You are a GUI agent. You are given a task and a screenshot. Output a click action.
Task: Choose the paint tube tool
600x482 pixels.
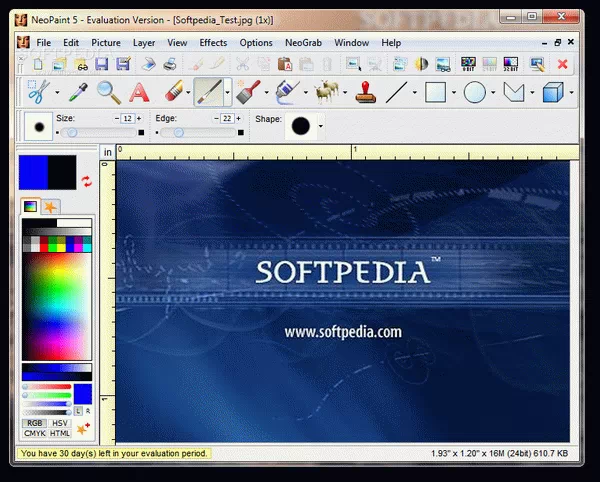(x=287, y=92)
